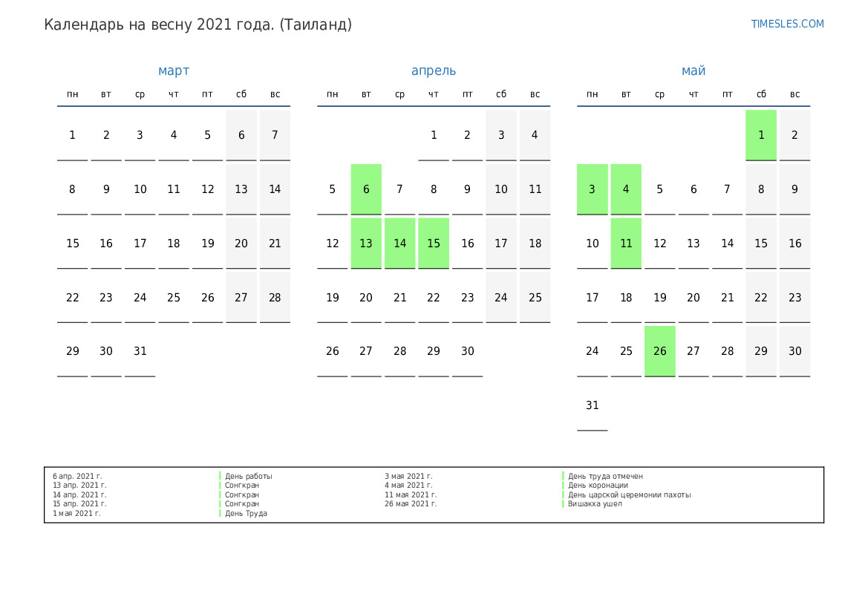This screenshot has height=614, width=868.
Task: Click the День работы legend entry
Action: coord(249,476)
